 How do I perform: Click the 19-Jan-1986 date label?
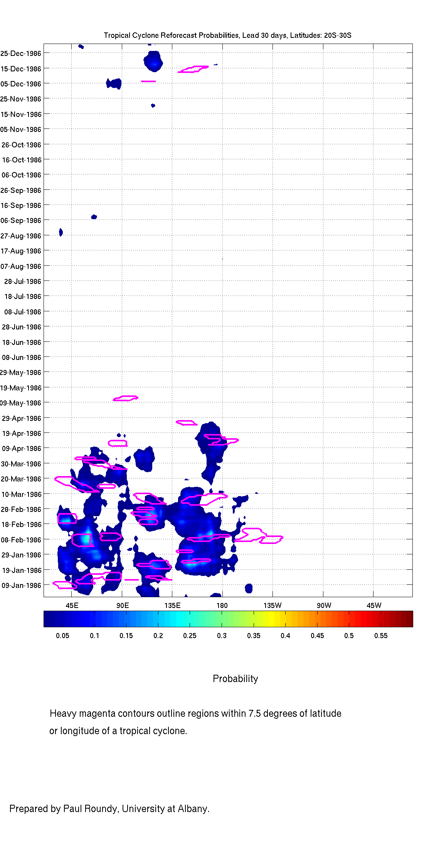(22, 571)
